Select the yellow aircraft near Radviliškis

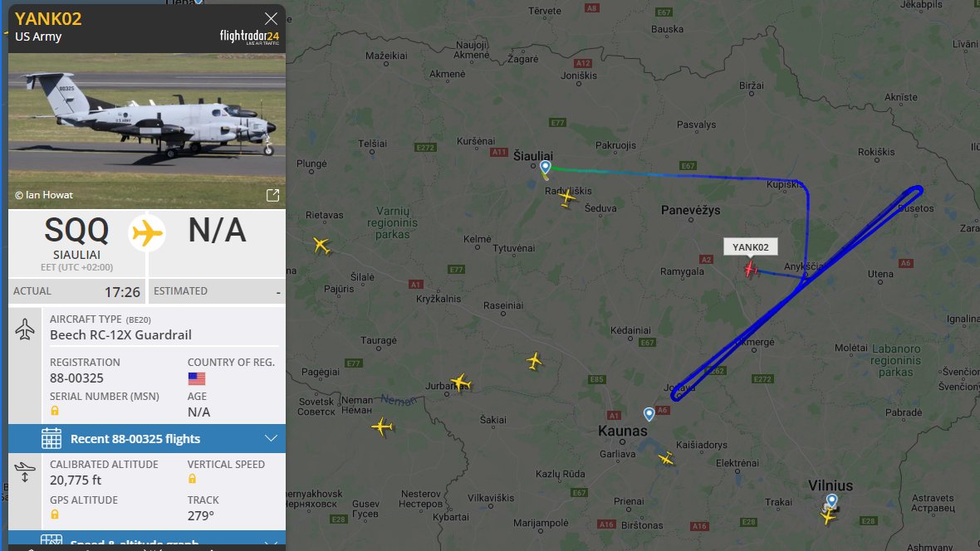click(x=567, y=197)
